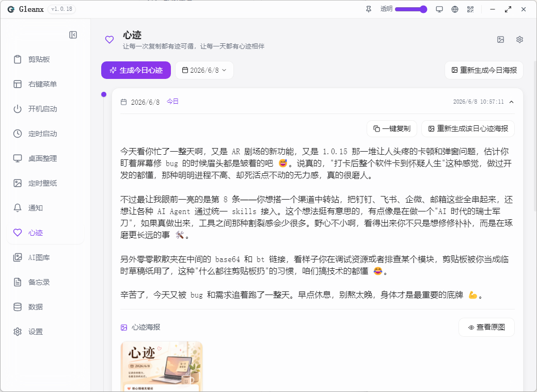
Task: Click 重新生成今日海报 button
Action: click(x=484, y=70)
